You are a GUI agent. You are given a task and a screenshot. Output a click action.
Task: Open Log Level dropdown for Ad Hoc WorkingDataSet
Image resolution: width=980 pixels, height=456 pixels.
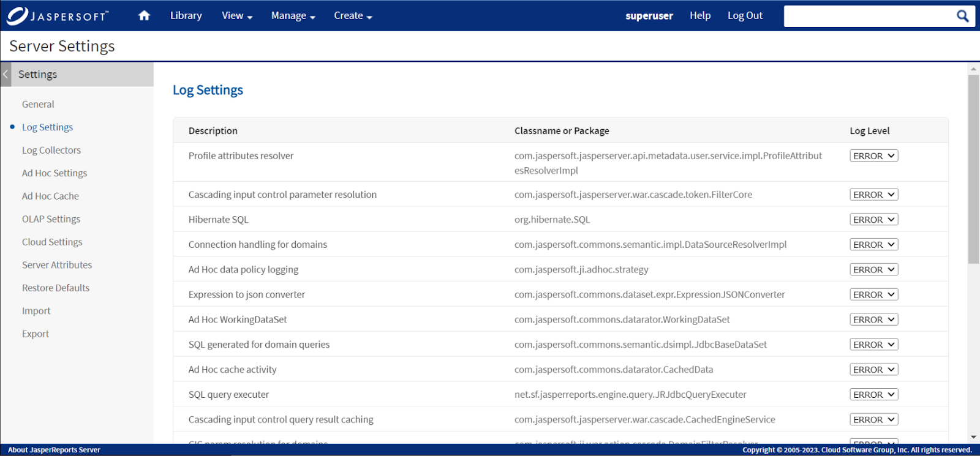click(x=873, y=320)
